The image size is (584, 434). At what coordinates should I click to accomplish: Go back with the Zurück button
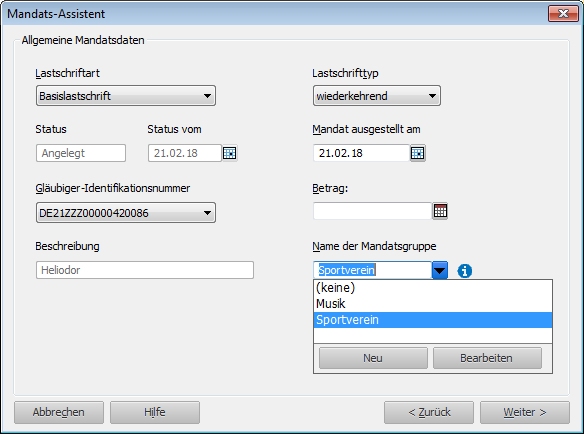pos(429,412)
